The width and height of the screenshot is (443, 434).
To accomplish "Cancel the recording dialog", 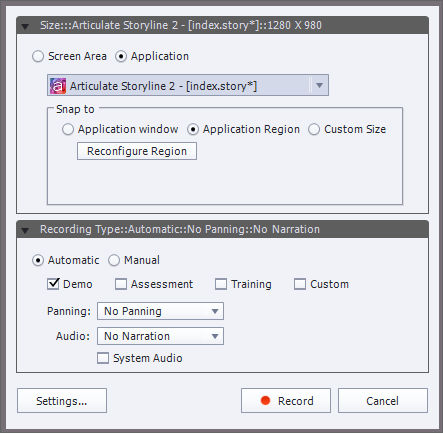I will [x=383, y=401].
